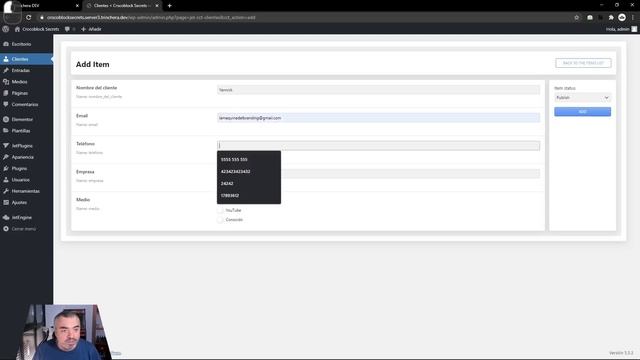Reload the page with browser refresh icon

click(x=29, y=18)
